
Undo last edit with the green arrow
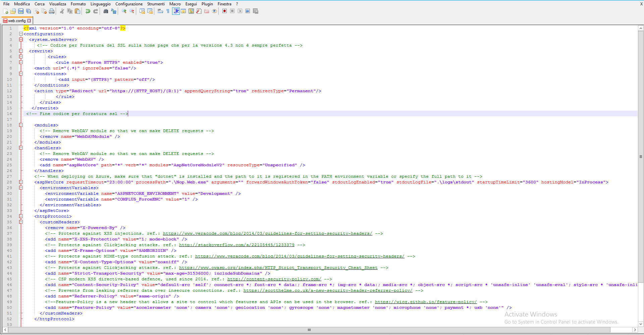88,11
